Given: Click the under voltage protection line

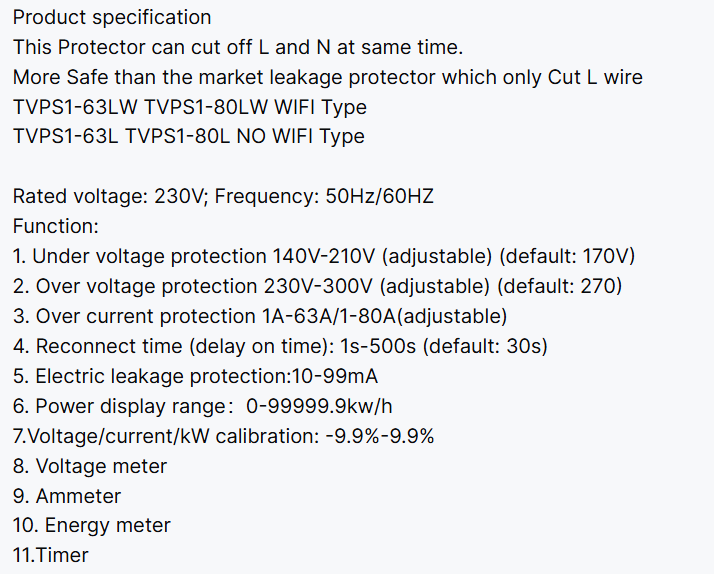Looking at the screenshot, I should [x=324, y=256].
